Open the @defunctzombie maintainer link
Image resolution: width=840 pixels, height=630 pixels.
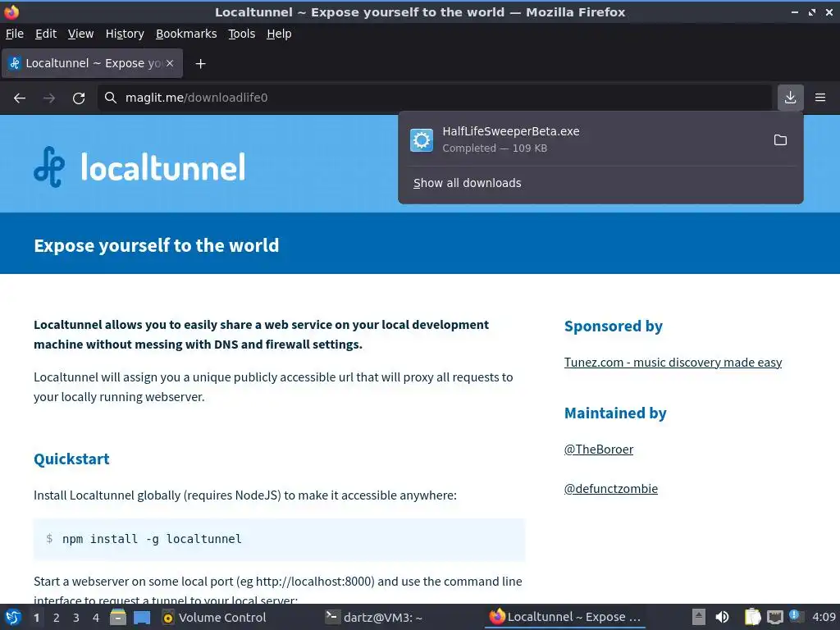click(x=610, y=489)
